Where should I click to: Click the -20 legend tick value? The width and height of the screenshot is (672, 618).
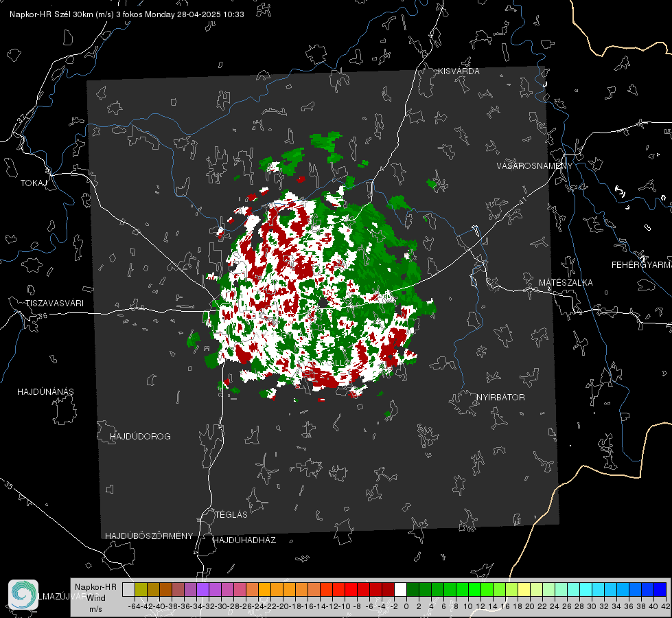coord(282,606)
